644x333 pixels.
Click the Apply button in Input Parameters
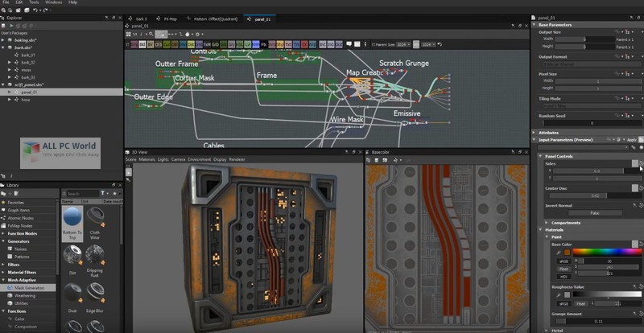(631, 140)
